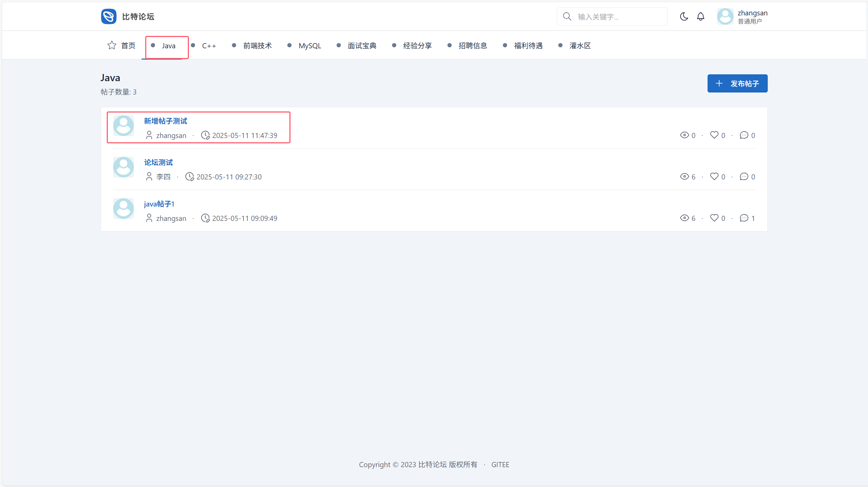Click author avatar beside 论坛测试 post
This screenshot has width=868, height=487.
124,167
